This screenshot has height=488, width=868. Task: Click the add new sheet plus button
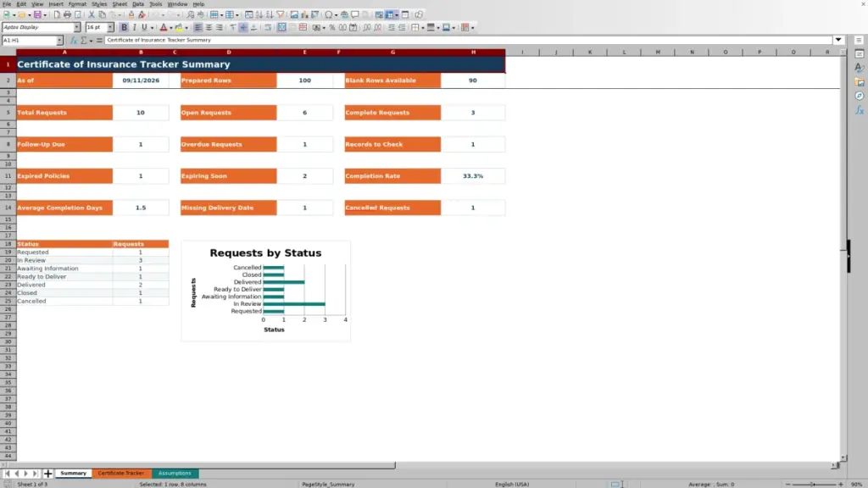tap(47, 474)
